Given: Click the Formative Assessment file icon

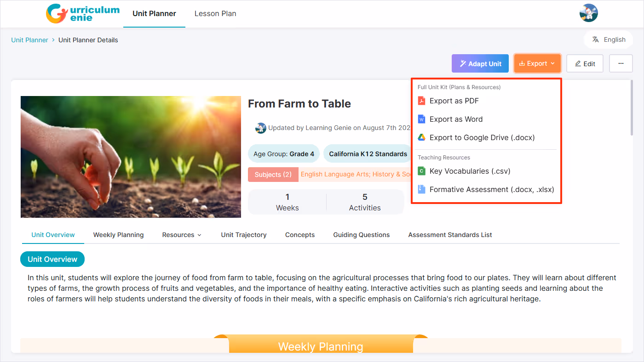Looking at the screenshot, I should click(x=421, y=189).
